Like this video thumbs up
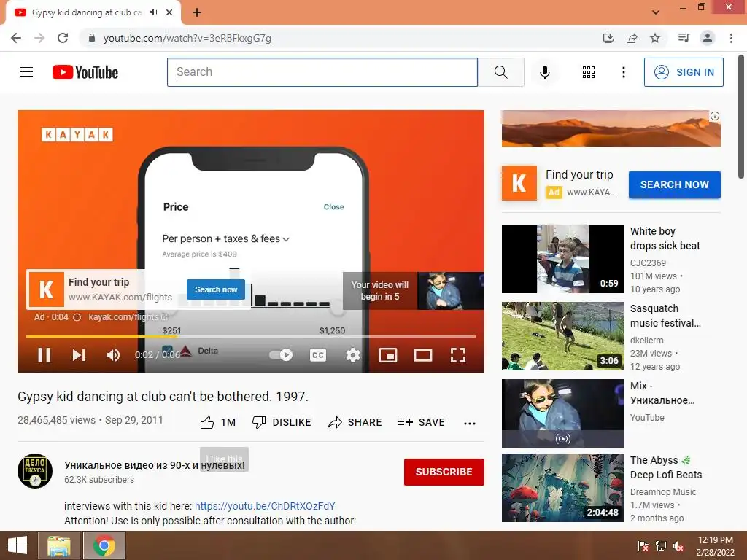Image resolution: width=747 pixels, height=560 pixels. [x=218, y=422]
